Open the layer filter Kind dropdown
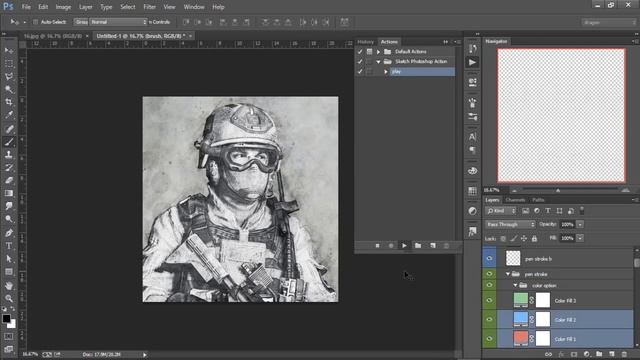The image size is (640, 360). click(501, 211)
